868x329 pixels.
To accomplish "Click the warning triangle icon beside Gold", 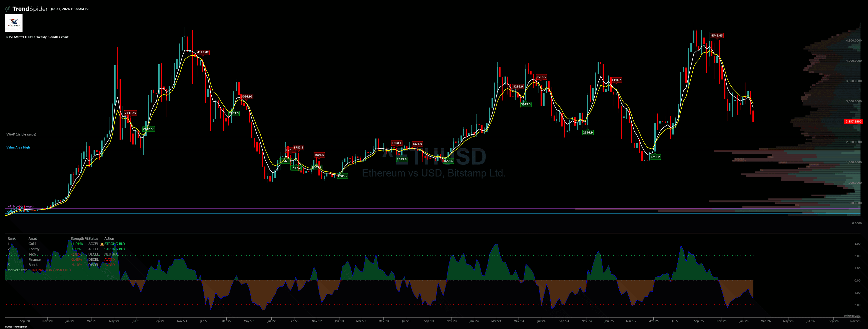I will pyautogui.click(x=102, y=244).
